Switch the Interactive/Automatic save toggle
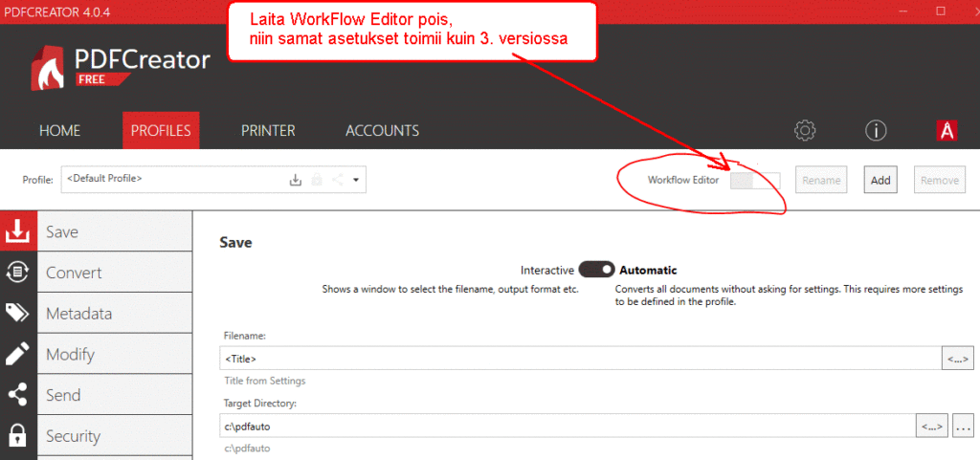 [596, 271]
